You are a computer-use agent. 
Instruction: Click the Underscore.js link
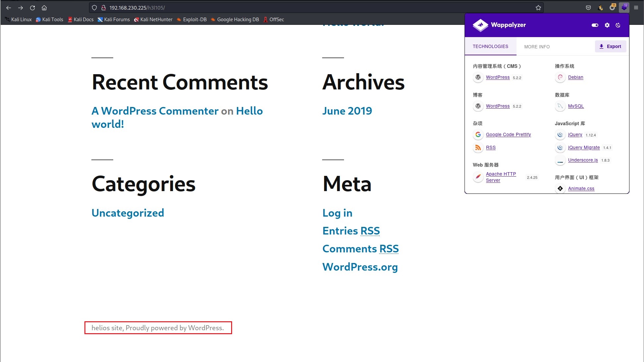pos(583,160)
